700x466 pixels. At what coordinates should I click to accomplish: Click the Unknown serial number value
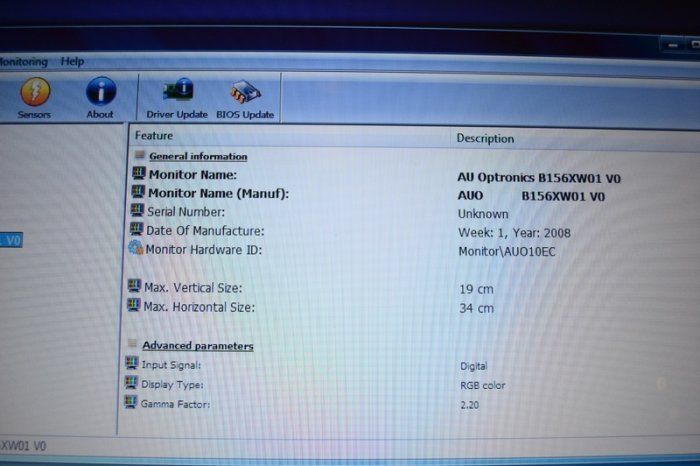click(x=483, y=214)
